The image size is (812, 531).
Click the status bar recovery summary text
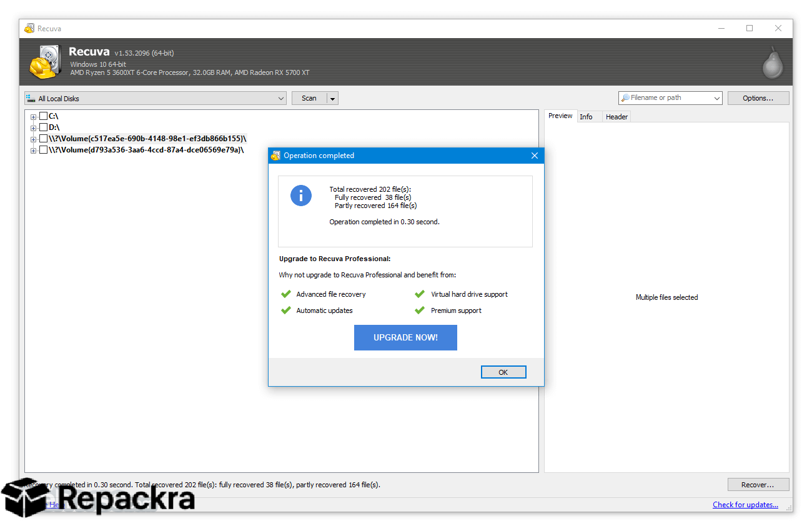click(202, 485)
